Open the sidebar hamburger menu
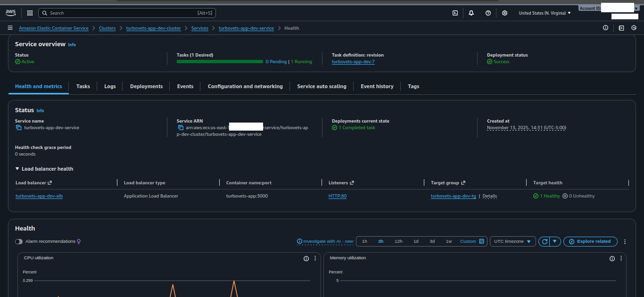Image resolution: width=644 pixels, height=297 pixels. tap(10, 27)
